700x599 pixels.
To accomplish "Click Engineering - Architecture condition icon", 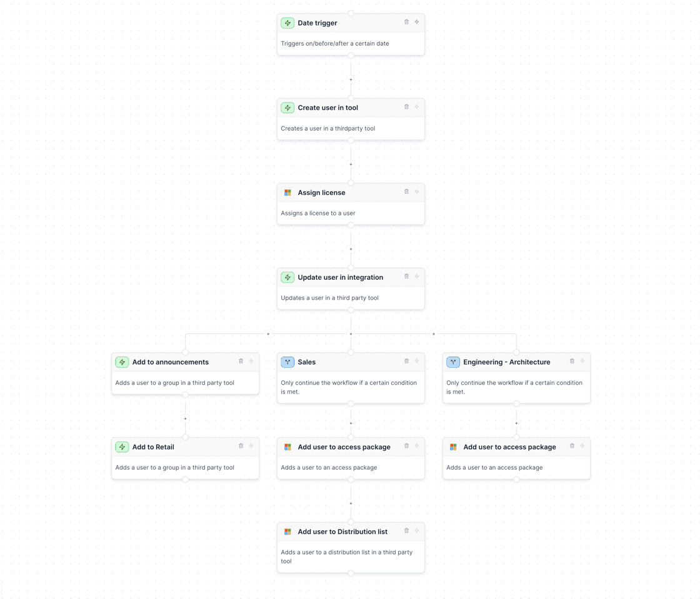I will pyautogui.click(x=453, y=362).
